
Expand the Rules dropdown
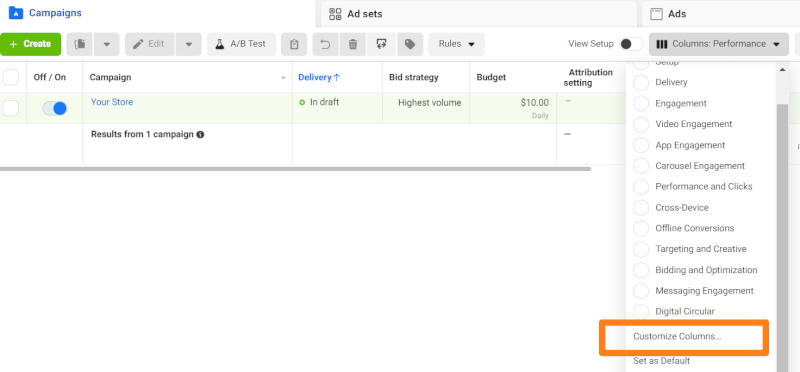[457, 44]
